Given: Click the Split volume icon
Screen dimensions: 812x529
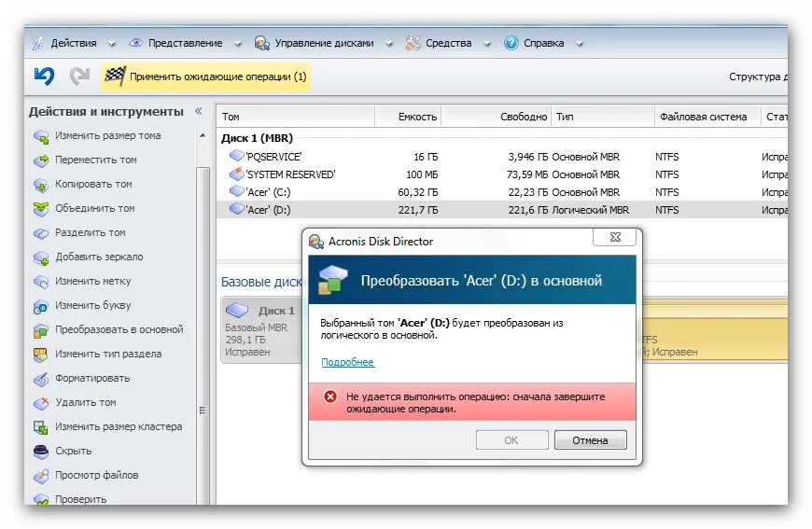Looking at the screenshot, I should (41, 233).
